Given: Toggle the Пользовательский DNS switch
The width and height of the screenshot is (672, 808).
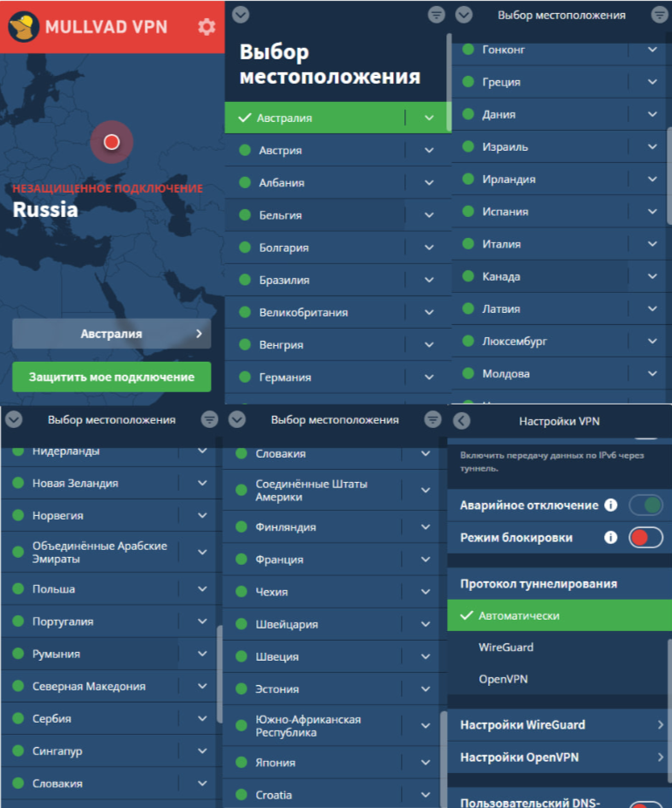Looking at the screenshot, I should (646, 804).
